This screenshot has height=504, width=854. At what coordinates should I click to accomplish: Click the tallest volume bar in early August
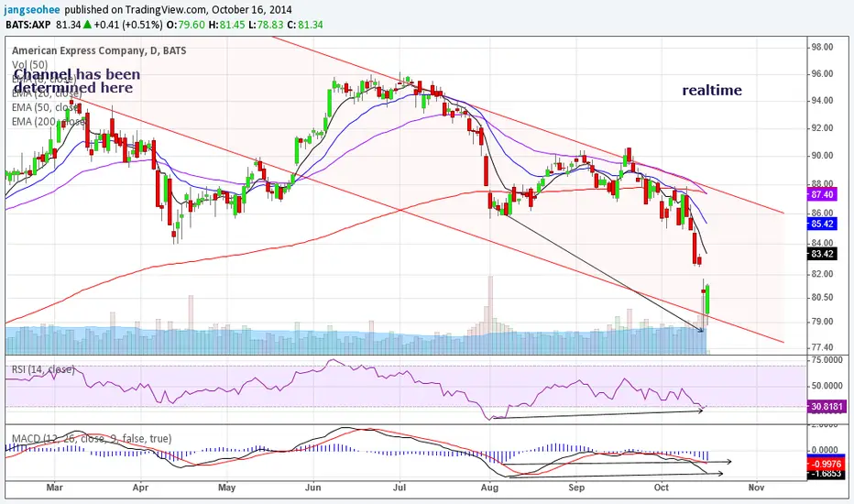490,315
